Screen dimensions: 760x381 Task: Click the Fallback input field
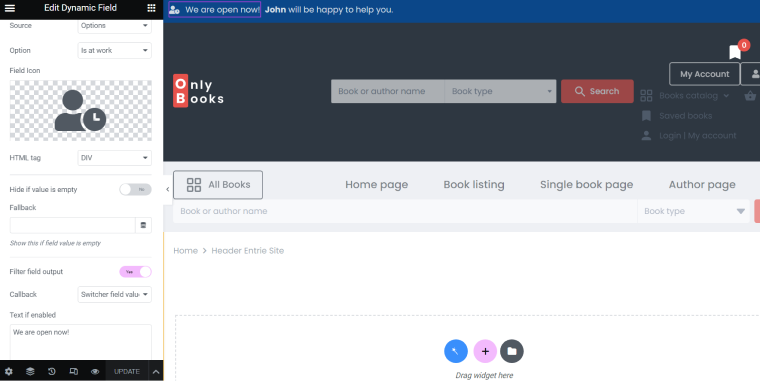72,225
